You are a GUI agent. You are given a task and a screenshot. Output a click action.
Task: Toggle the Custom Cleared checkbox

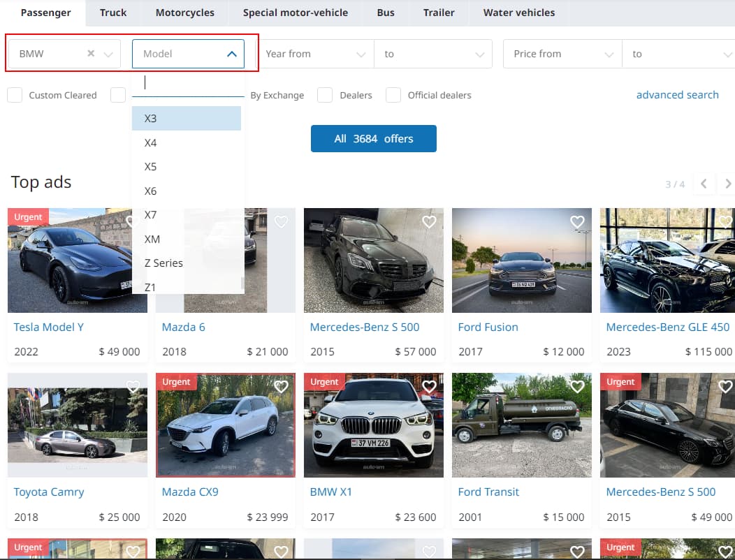15,95
